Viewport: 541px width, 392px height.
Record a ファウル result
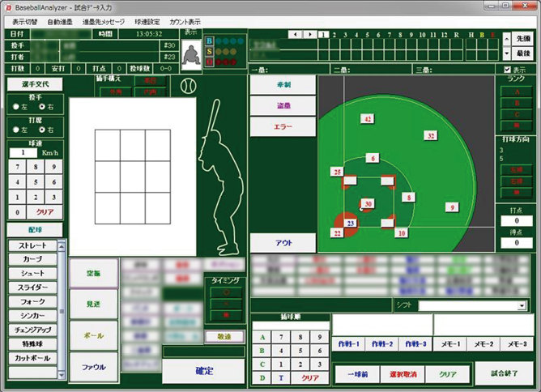tap(93, 367)
